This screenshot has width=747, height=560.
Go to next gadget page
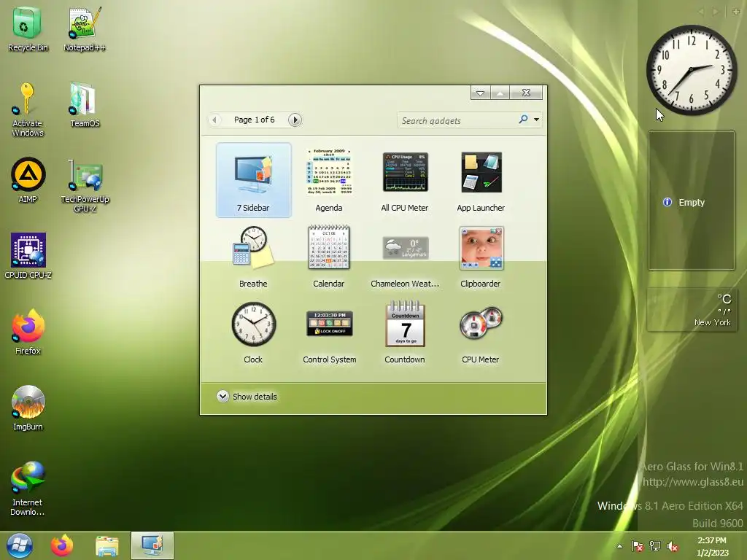295,120
